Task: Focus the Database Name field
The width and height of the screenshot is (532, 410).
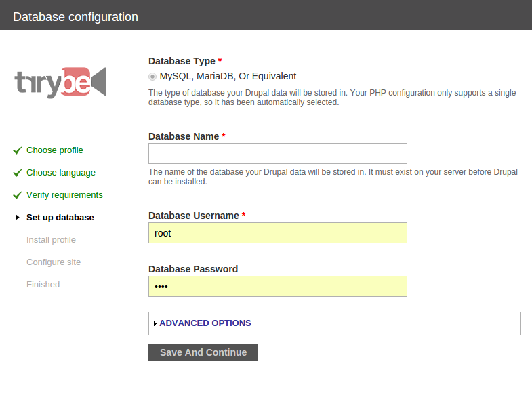Action: coord(277,153)
